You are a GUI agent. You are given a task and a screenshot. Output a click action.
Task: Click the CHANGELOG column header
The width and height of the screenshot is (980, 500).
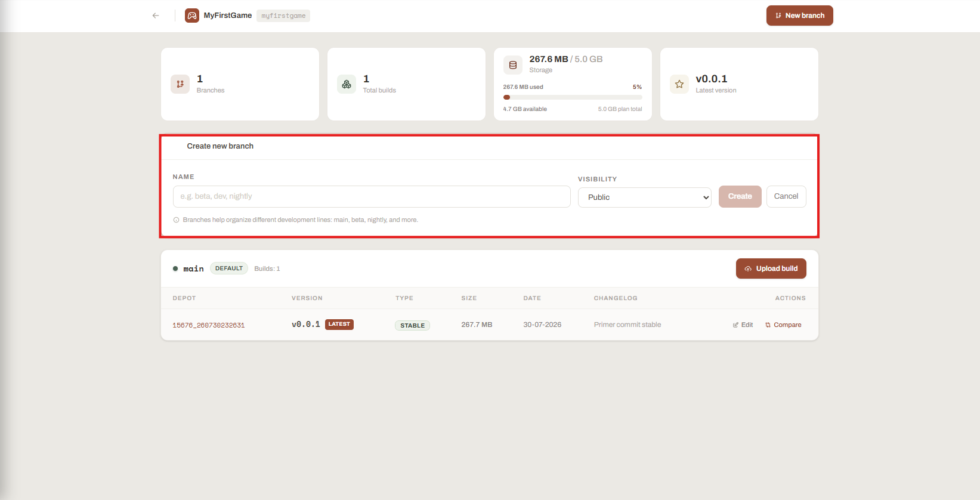coord(616,298)
